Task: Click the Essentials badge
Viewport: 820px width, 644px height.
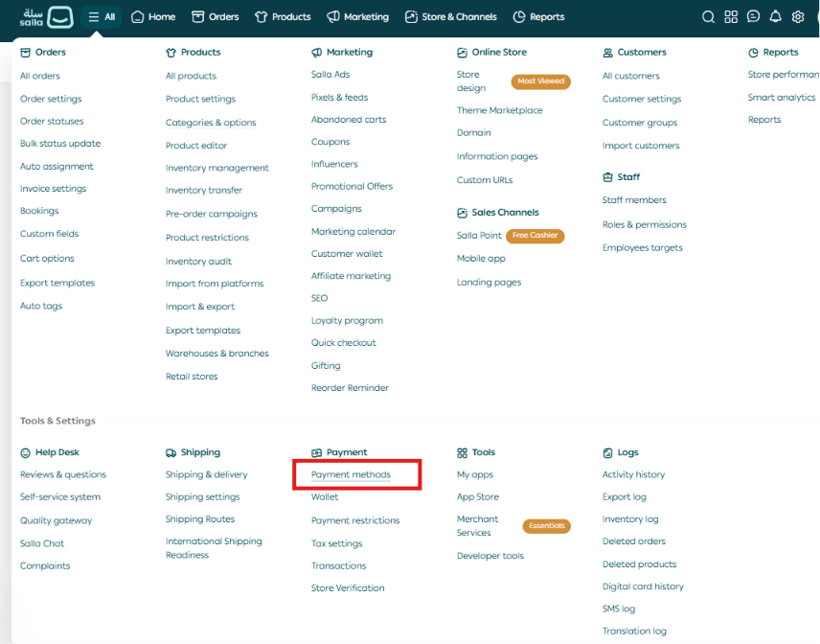Action: tap(546, 526)
